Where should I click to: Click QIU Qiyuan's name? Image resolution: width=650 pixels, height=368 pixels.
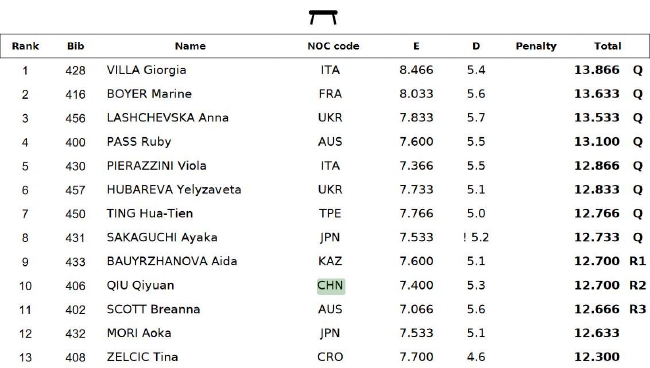140,286
